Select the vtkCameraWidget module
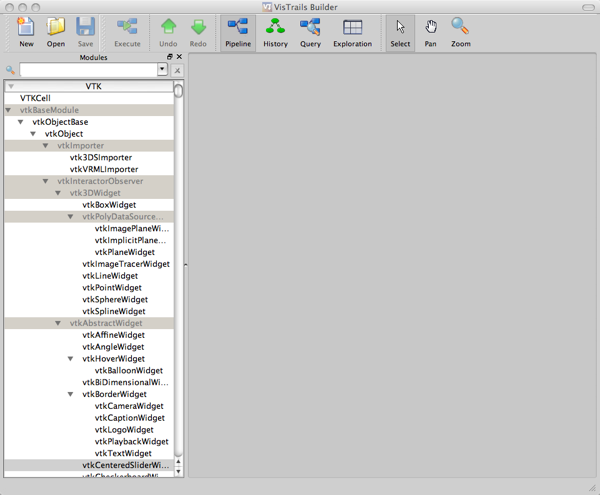The height and width of the screenshot is (495, 600). (129, 407)
